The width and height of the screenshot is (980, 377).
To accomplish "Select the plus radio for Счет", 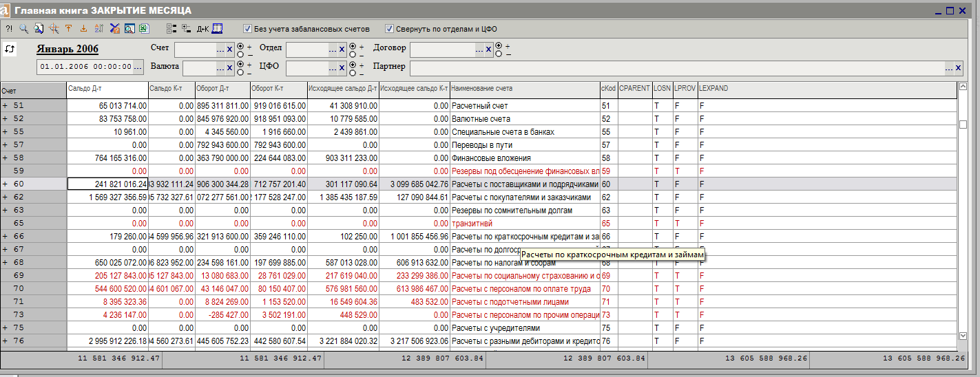I will click(240, 46).
